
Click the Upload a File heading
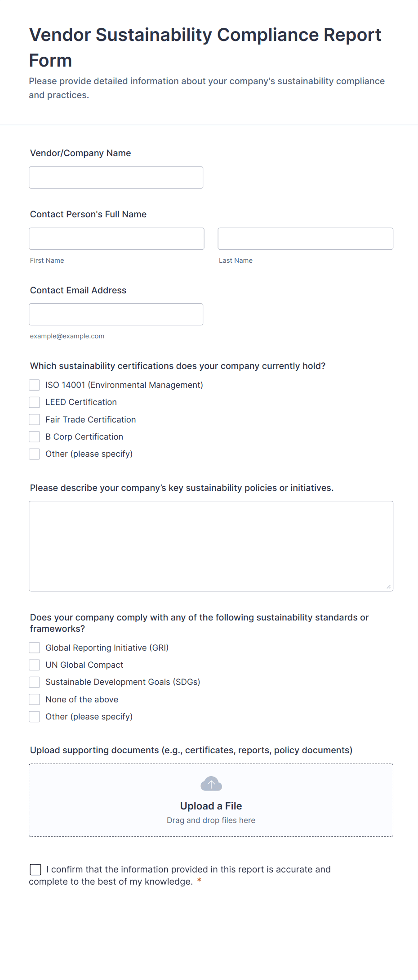211,806
